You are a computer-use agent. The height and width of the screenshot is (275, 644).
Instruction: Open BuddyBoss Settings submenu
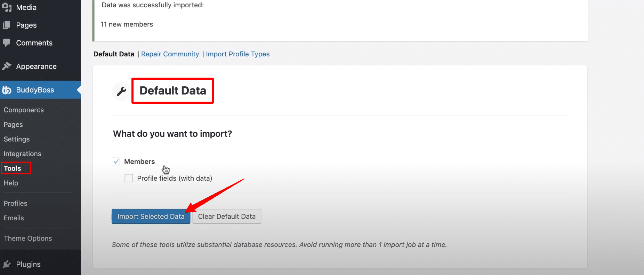[17, 139]
